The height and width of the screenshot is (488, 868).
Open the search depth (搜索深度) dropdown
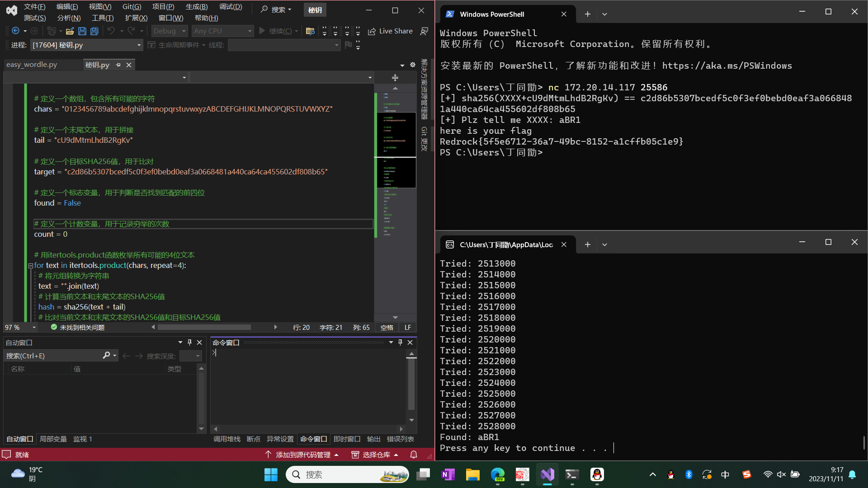click(x=190, y=356)
